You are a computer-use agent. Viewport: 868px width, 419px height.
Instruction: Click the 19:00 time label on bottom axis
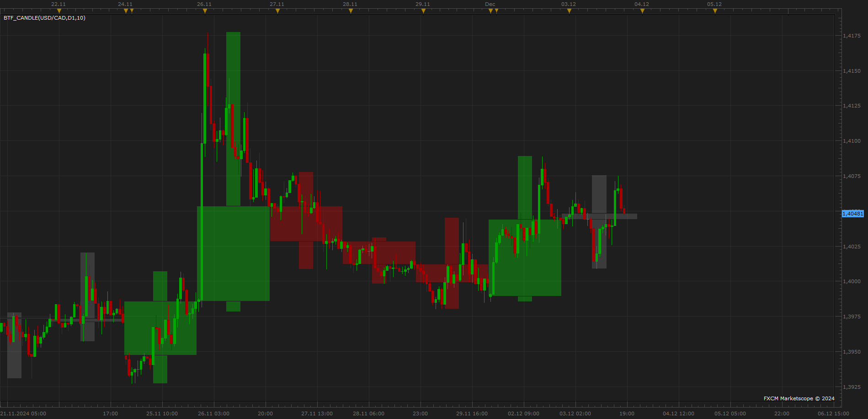[x=627, y=414]
